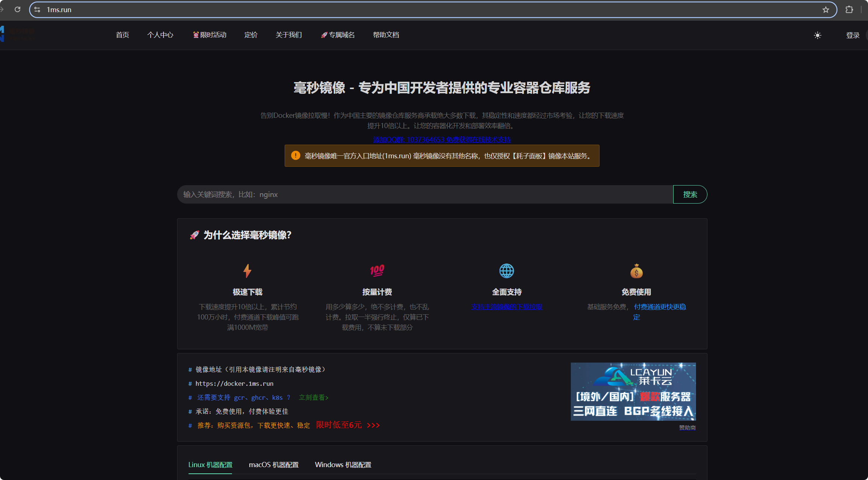Viewport: 868px width, 480px height.
Task: Bookmark this page with star icon
Action: 826,10
